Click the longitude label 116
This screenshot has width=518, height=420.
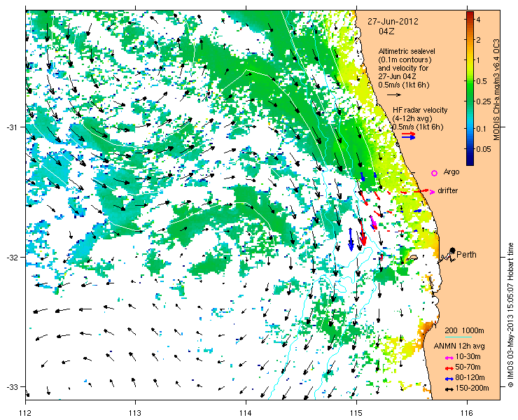[x=467, y=413]
